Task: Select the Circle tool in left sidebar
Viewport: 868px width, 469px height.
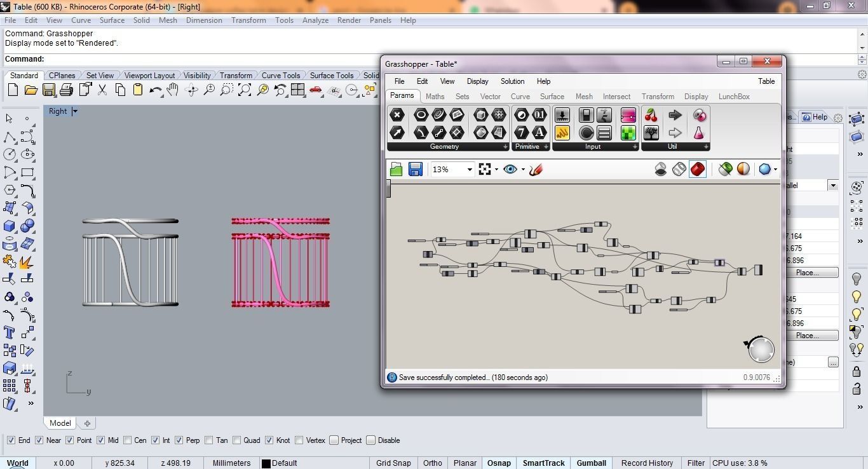Action: (x=10, y=154)
